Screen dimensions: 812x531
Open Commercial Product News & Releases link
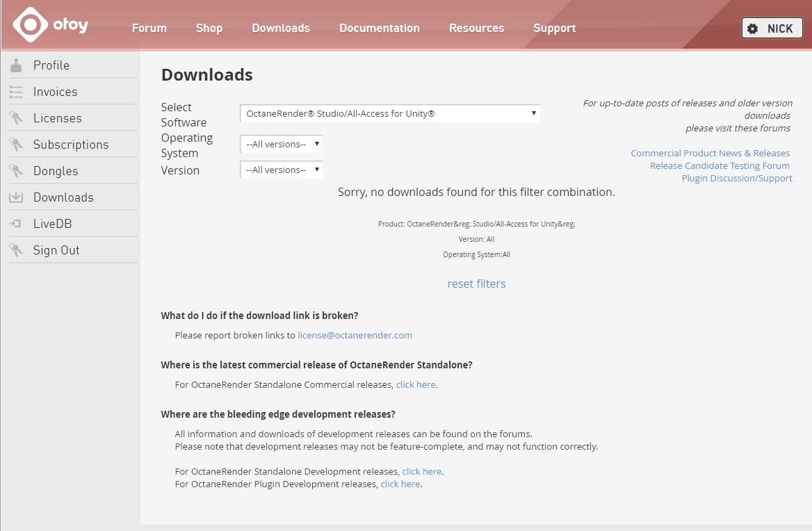click(x=710, y=153)
